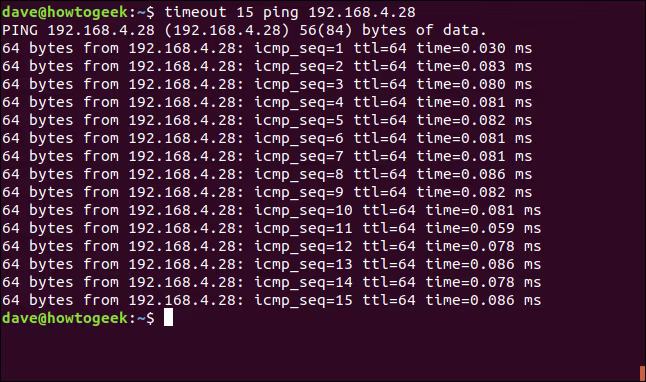Click the bottom dave@howtogeek prompt
Screen dimensions: 646x382
[78, 318]
